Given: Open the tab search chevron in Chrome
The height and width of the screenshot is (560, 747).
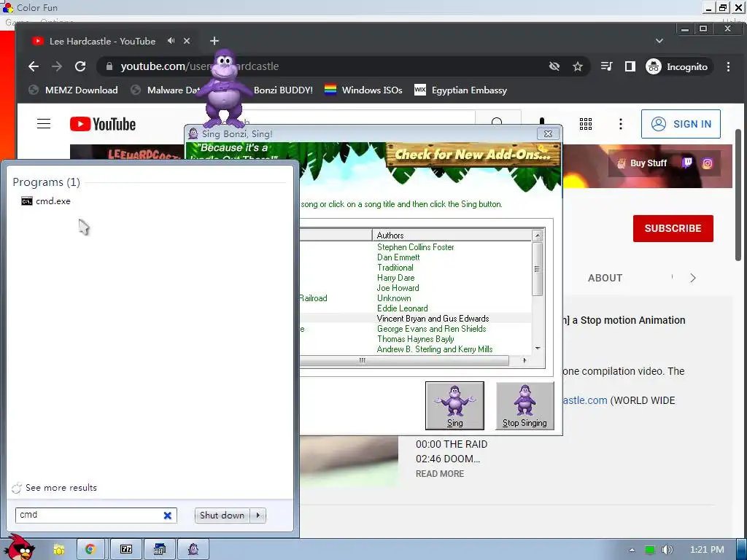Looking at the screenshot, I should (x=659, y=41).
